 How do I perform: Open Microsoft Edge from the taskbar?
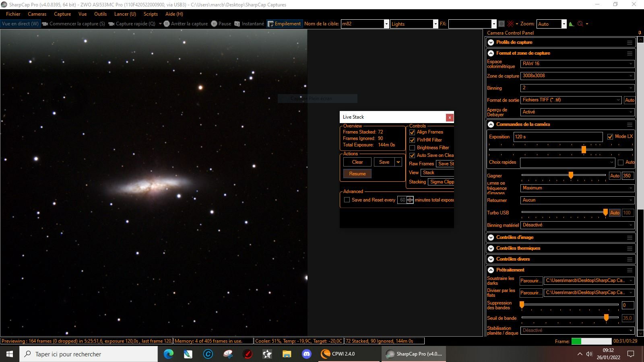[168, 354]
